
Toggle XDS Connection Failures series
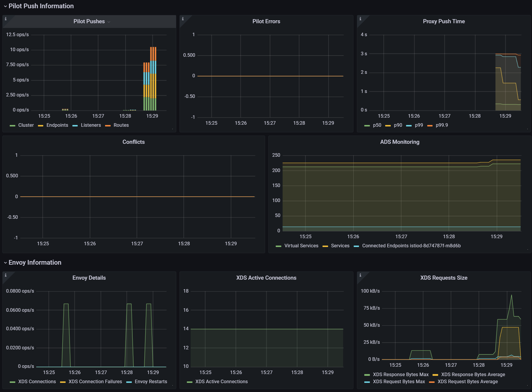95,382
